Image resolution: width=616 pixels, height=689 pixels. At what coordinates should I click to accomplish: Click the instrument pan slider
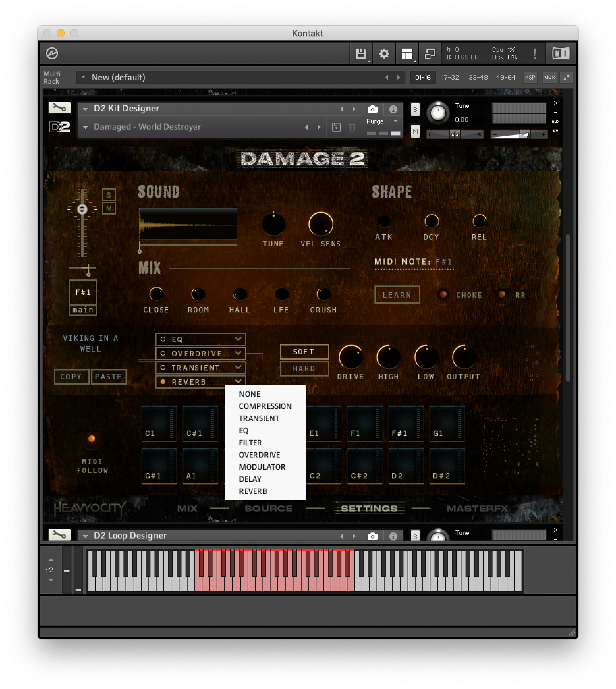click(454, 135)
